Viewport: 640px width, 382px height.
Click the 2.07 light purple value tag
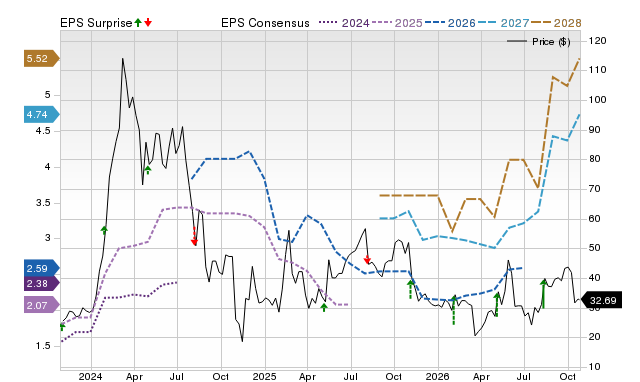pyautogui.click(x=42, y=305)
